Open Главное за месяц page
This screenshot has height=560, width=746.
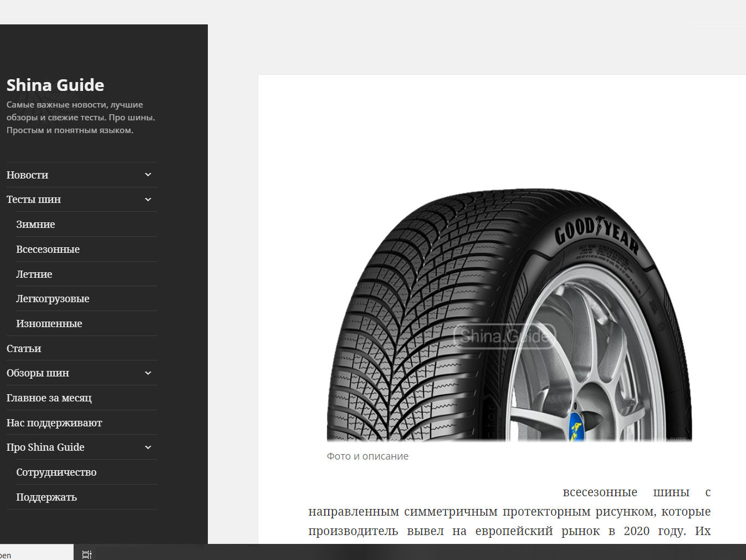(49, 398)
